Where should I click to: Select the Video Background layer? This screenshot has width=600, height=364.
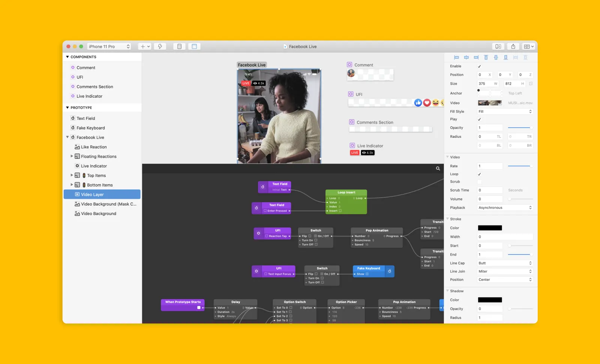click(x=102, y=213)
